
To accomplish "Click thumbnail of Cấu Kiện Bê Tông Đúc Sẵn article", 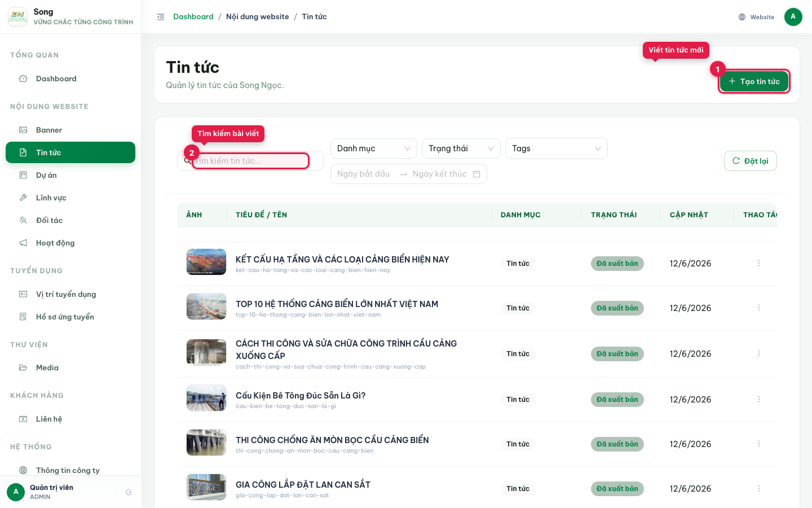I will coord(206,398).
